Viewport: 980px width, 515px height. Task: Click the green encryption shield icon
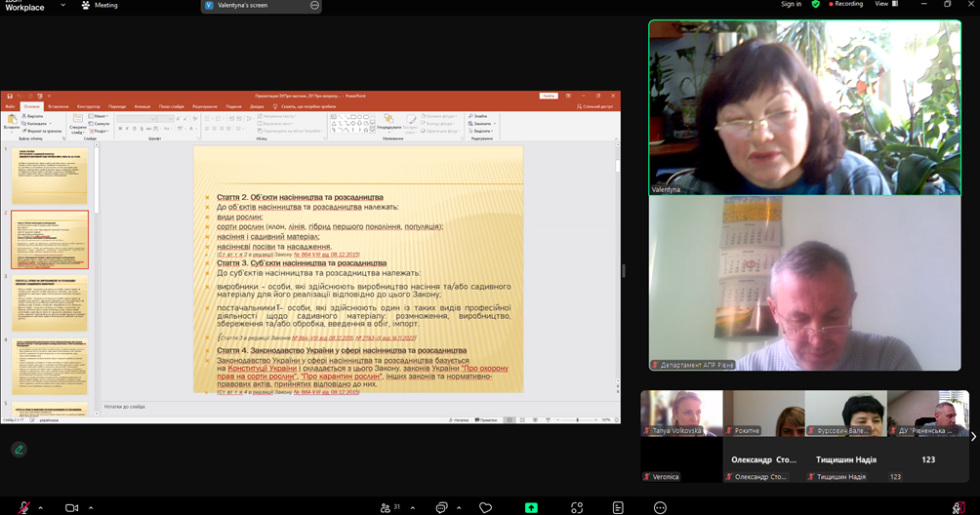coord(816,4)
